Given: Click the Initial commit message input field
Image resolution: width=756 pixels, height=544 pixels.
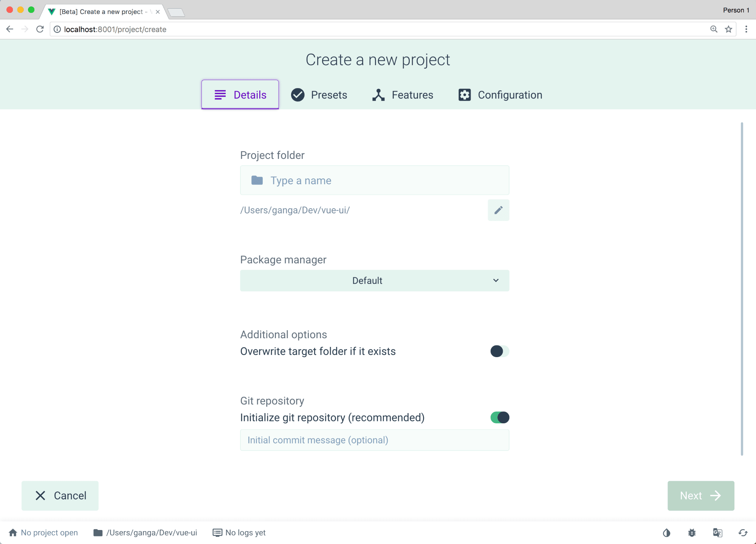Looking at the screenshot, I should pyautogui.click(x=375, y=440).
